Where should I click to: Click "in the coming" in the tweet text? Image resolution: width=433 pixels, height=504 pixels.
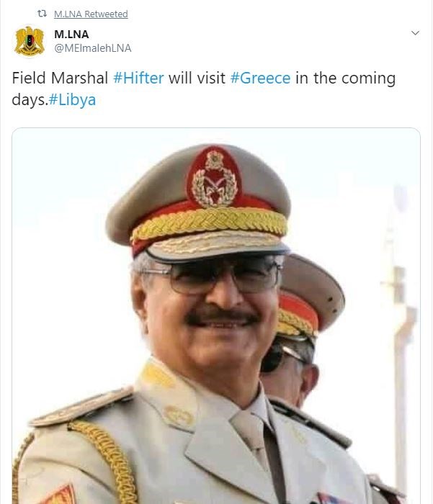click(x=345, y=78)
